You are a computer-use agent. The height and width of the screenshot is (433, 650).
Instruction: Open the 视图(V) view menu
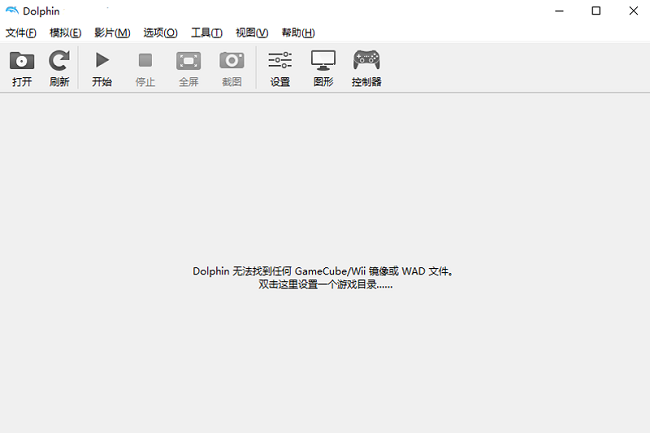coord(252,33)
